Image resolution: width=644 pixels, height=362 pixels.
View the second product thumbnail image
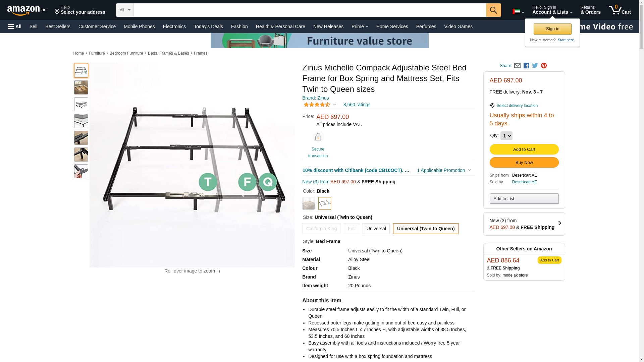coord(81,87)
